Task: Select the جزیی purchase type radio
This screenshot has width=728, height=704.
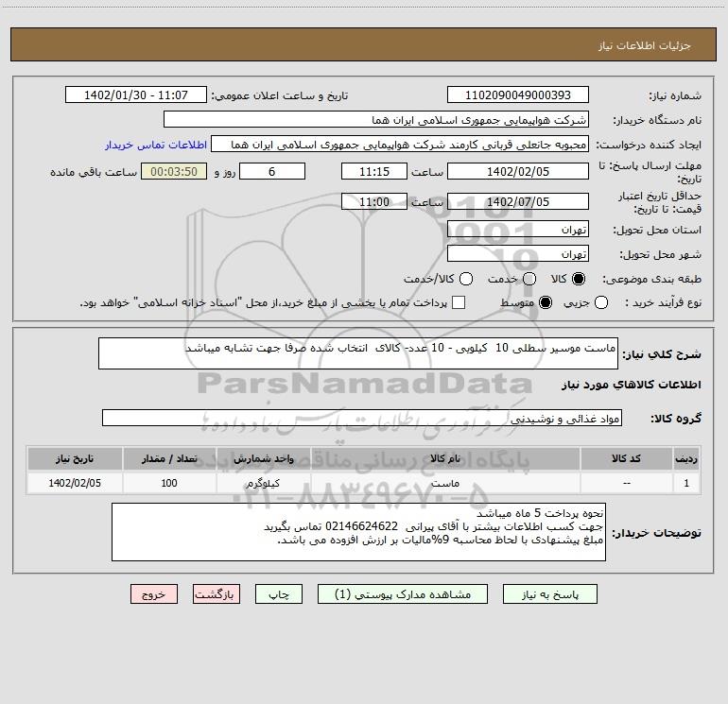Action: point(600,302)
